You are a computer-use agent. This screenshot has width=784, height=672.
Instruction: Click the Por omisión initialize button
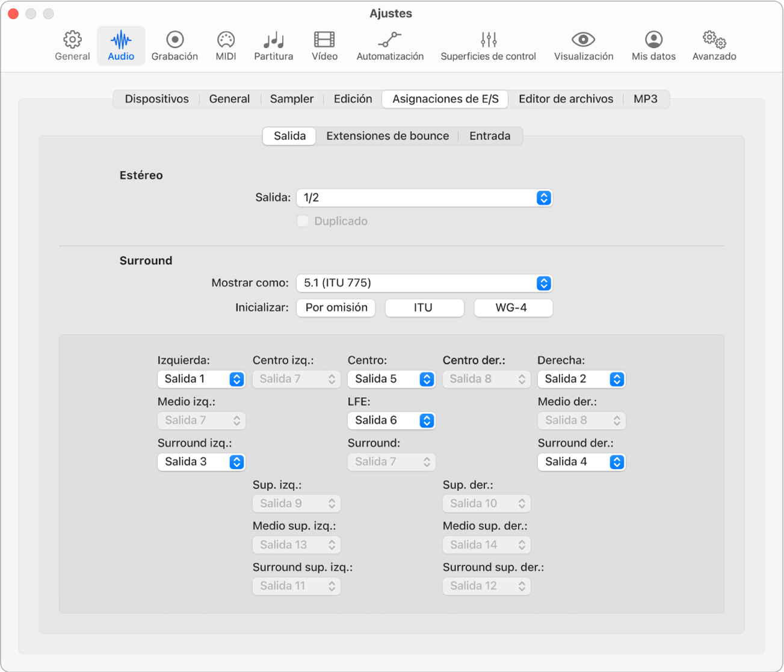click(336, 308)
